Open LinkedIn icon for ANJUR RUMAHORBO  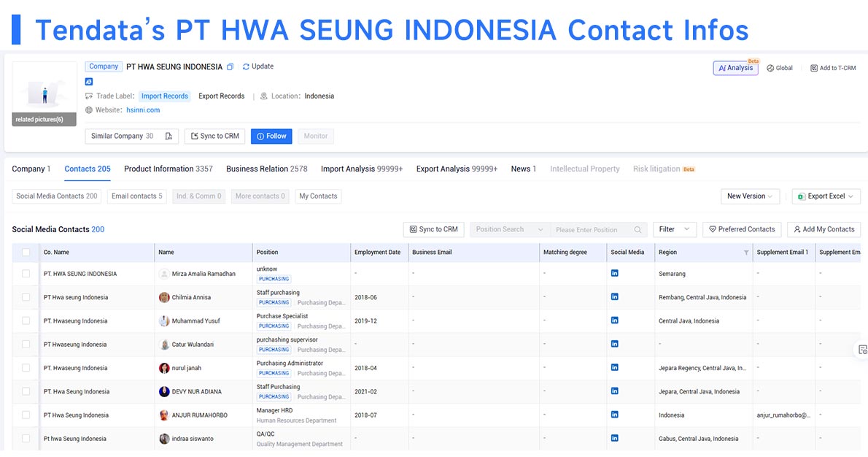click(x=614, y=415)
